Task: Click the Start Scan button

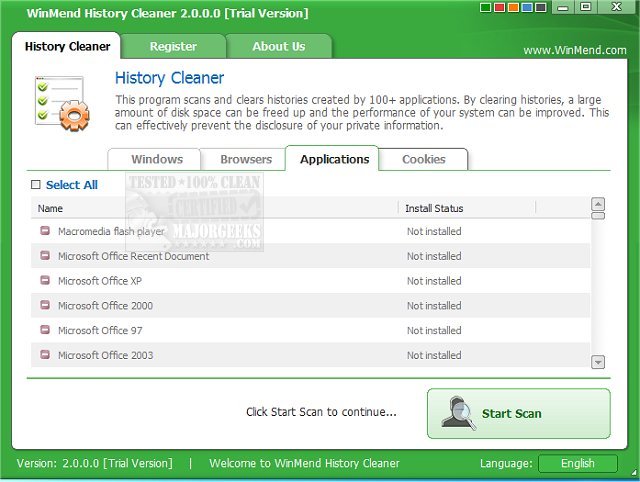Action: [x=519, y=413]
